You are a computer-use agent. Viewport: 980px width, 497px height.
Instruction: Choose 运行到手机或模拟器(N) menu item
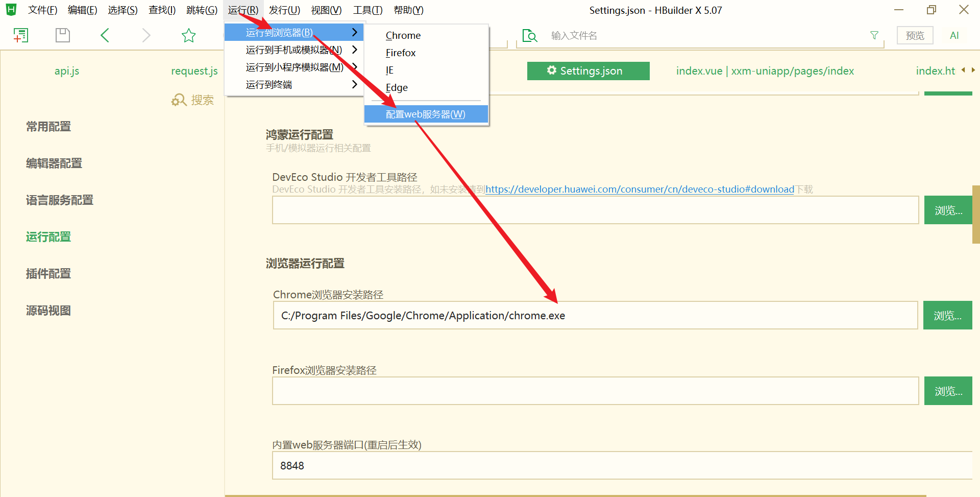[294, 50]
